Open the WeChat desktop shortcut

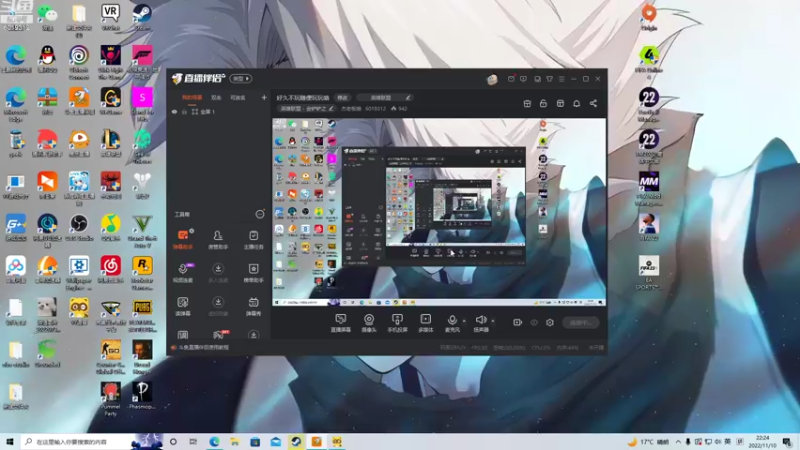pos(47,17)
